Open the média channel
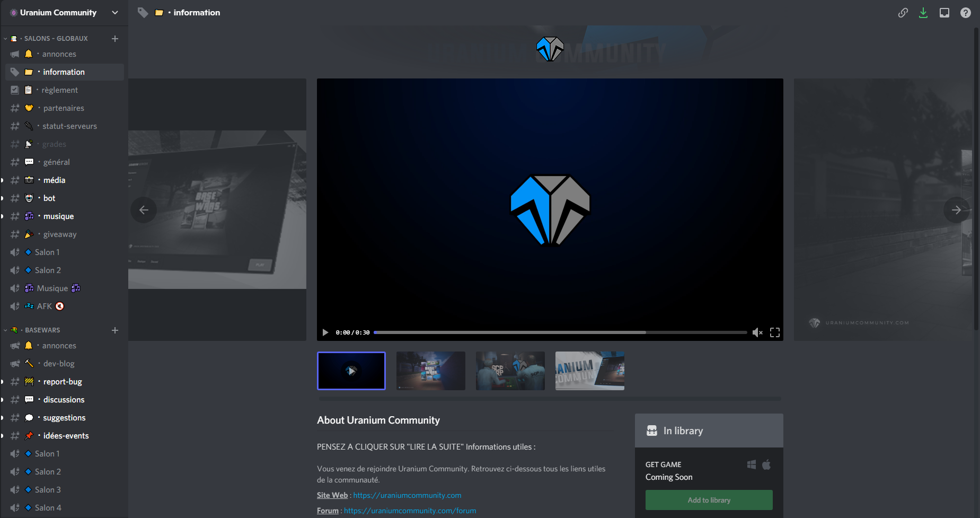This screenshot has height=518, width=980. tap(64, 180)
